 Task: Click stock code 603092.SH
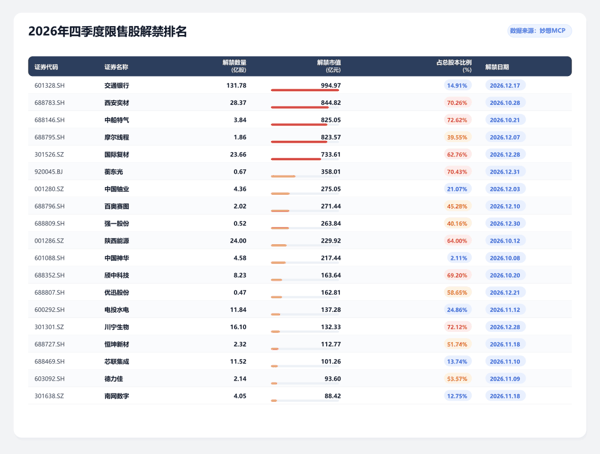pyautogui.click(x=50, y=378)
